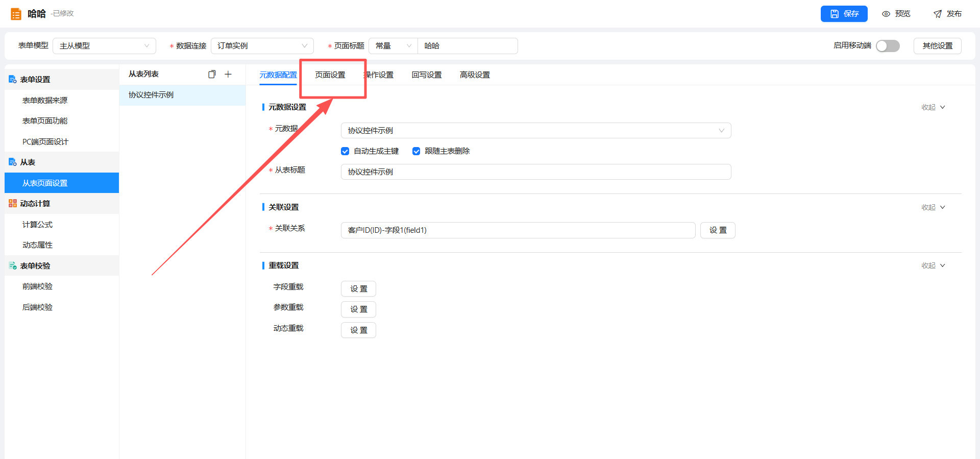Open 前端校验 in the sidebar
The width and height of the screenshot is (980, 459).
click(62, 286)
